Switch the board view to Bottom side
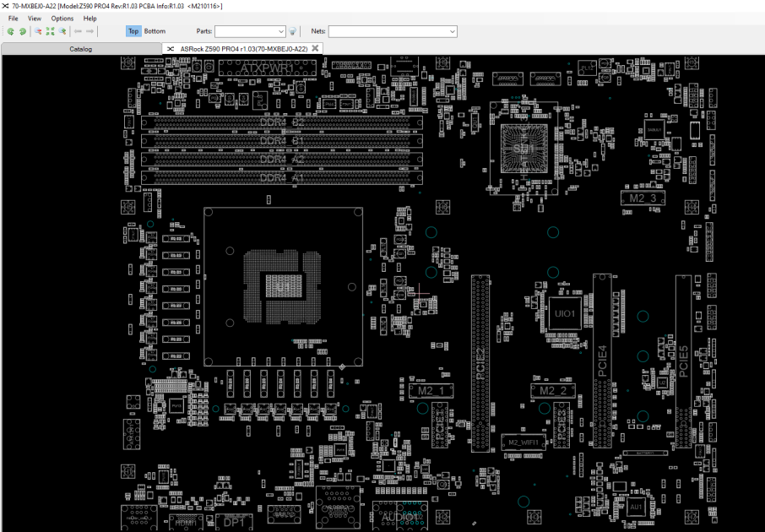Image resolution: width=765 pixels, height=532 pixels. click(x=155, y=31)
